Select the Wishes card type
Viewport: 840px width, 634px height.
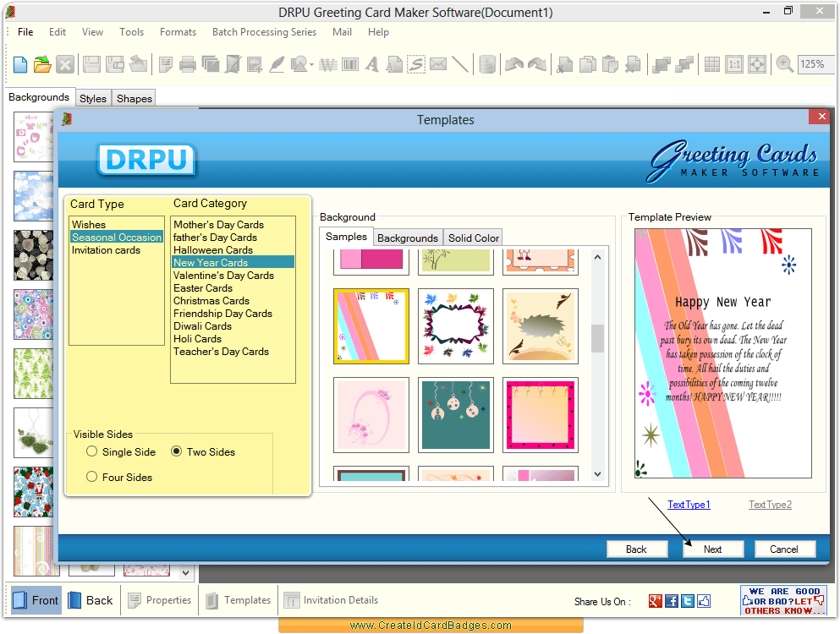(x=89, y=224)
